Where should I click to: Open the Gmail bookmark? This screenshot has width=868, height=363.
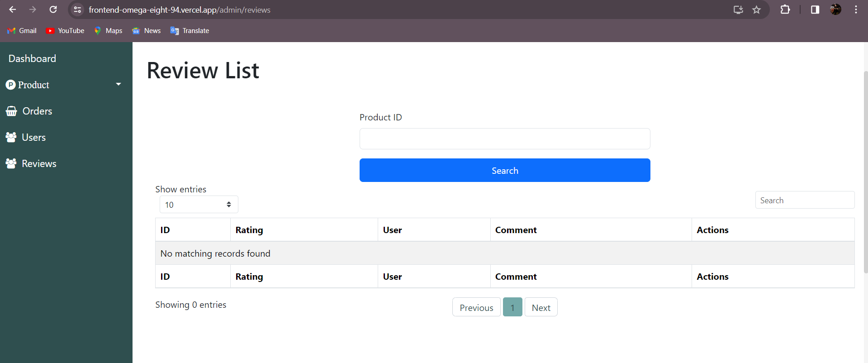click(22, 31)
